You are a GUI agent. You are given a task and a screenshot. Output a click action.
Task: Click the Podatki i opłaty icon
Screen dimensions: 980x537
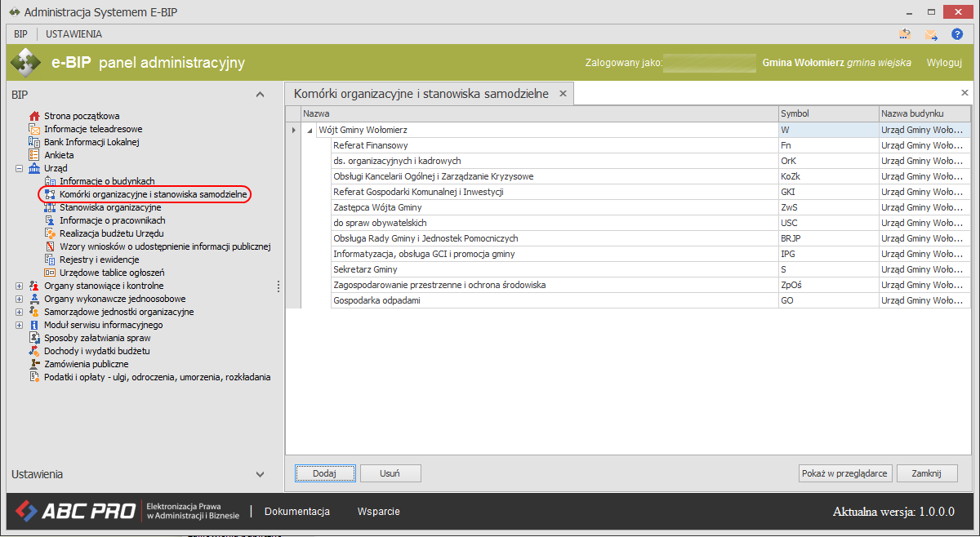click(34, 377)
